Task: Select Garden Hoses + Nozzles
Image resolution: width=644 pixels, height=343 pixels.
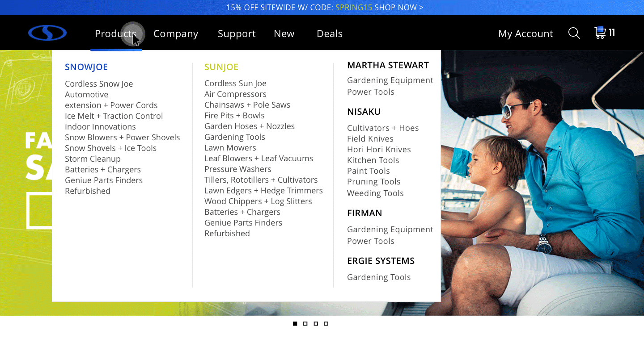Action: click(250, 126)
